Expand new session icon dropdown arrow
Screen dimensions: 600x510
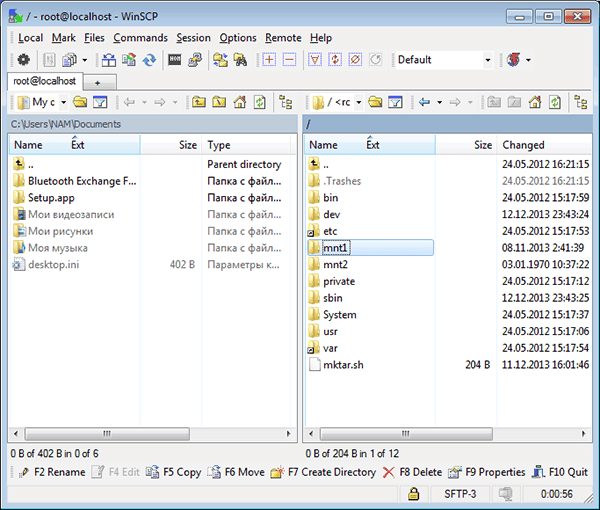coord(528,60)
